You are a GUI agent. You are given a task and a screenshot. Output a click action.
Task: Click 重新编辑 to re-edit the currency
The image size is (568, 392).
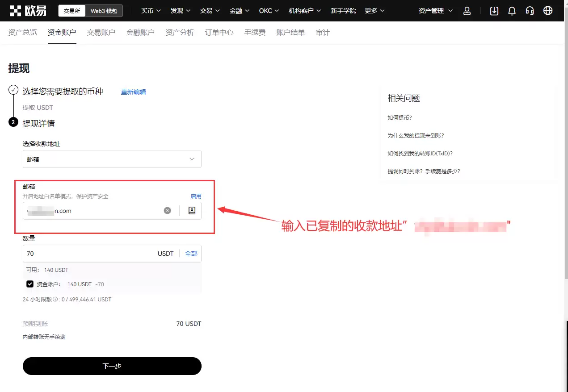click(133, 92)
